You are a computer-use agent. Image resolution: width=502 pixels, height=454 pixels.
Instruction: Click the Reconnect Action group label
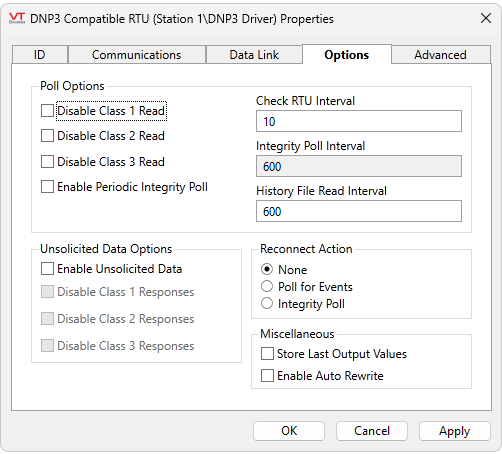(x=306, y=249)
